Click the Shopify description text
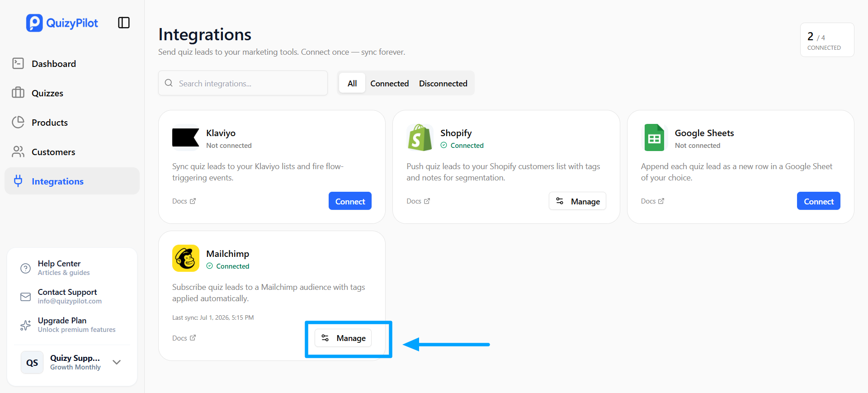Viewport: 868px width, 393px height. (503, 172)
